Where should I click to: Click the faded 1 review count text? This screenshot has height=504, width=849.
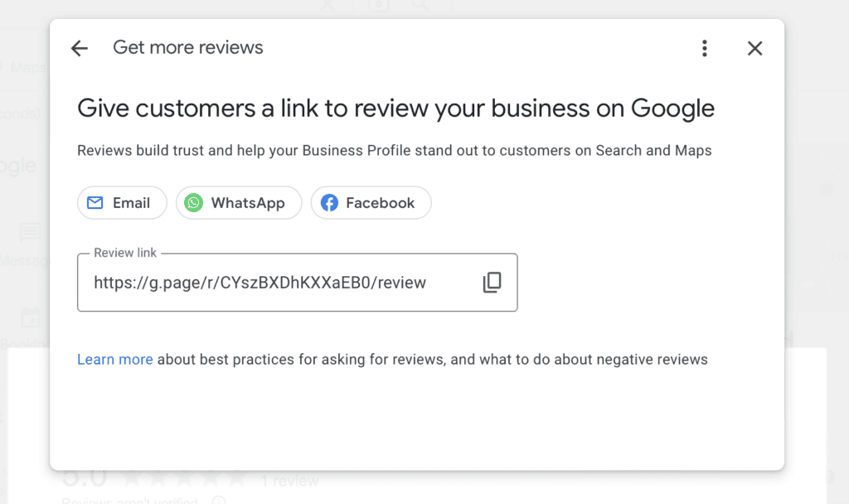289,481
